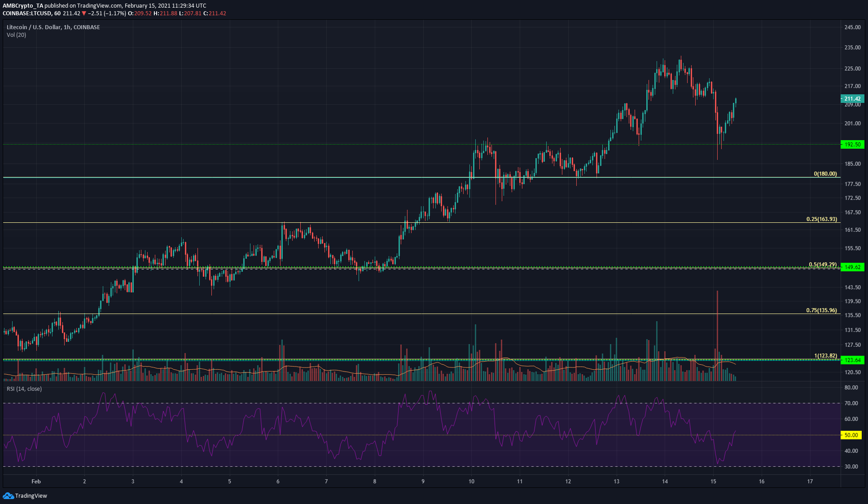Select the 0.25(163.93) Fibonacci level label
The image size is (868, 504).
point(822,219)
